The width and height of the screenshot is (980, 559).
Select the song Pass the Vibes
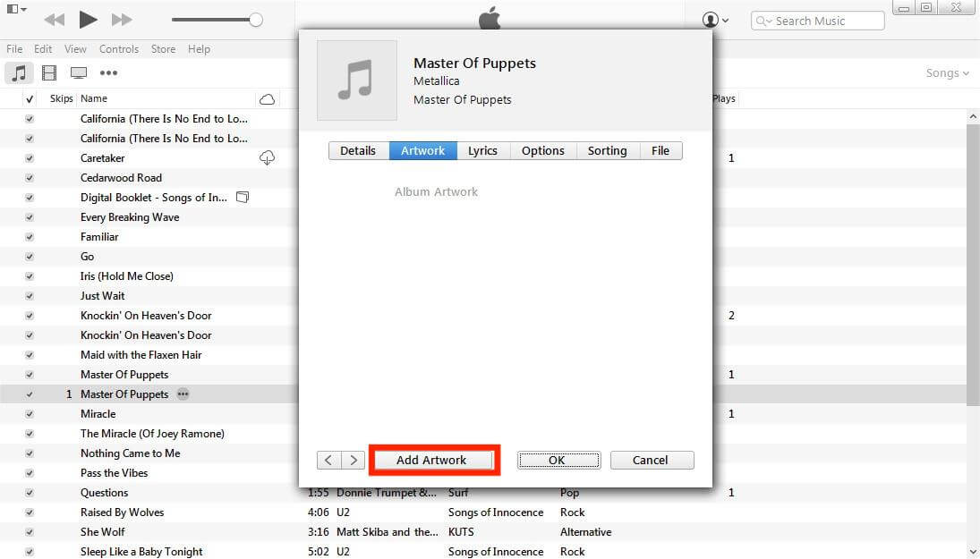tap(115, 473)
